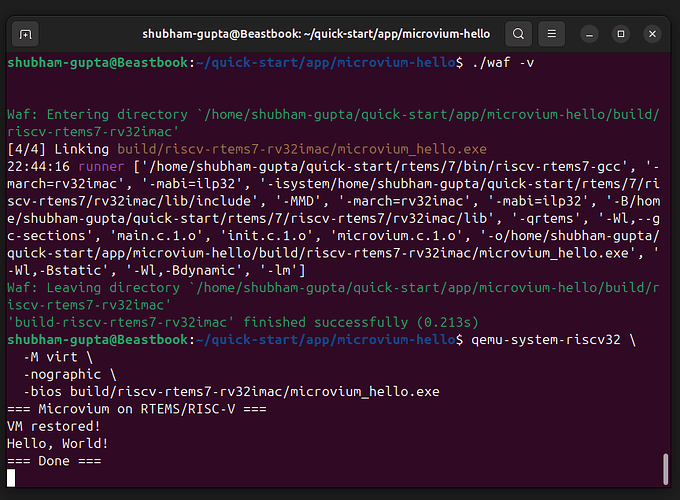The height and width of the screenshot is (500, 680).
Task: Open a new terminal tab
Action: pos(25,34)
